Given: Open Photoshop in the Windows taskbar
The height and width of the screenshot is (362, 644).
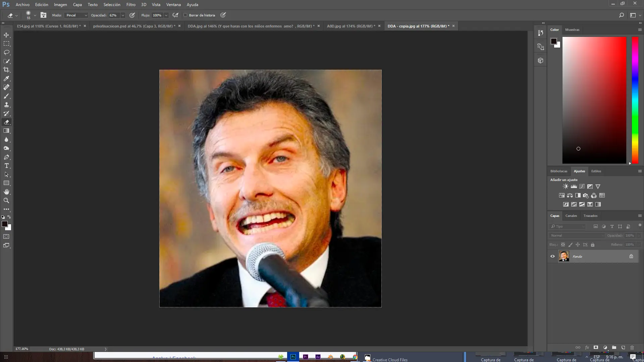Looking at the screenshot, I should click(x=293, y=357).
